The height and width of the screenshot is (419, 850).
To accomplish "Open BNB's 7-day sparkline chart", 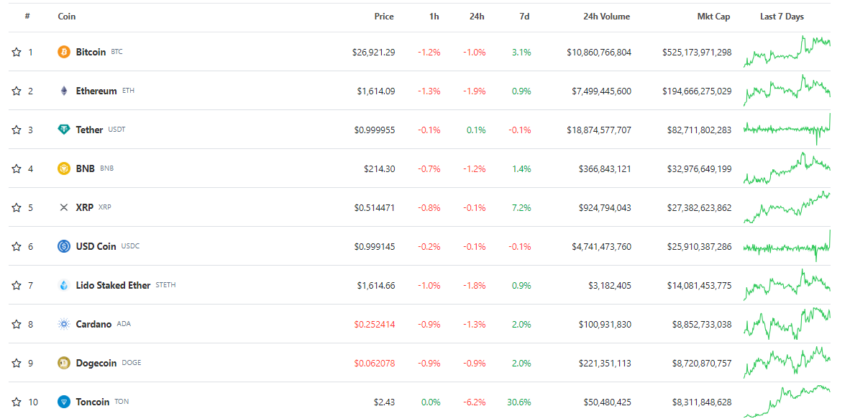I will click(787, 168).
